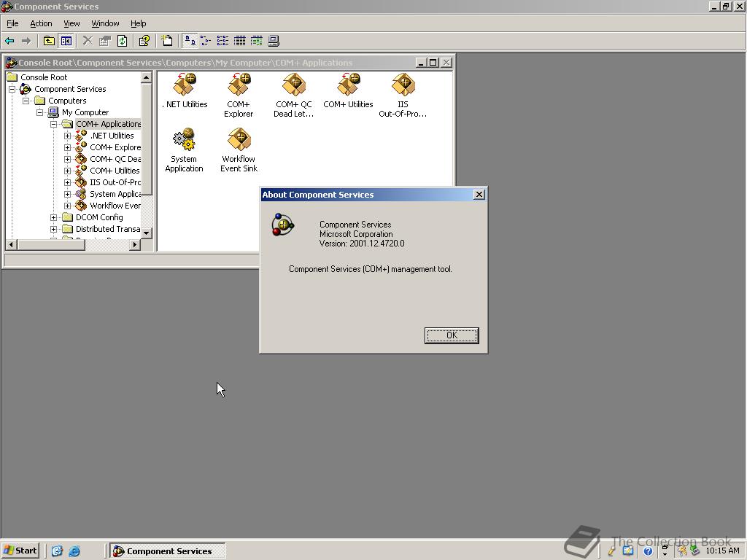Screen dimensions: 747x560
Task: Click the computer icon at the toolbar's end
Action: coord(274,41)
